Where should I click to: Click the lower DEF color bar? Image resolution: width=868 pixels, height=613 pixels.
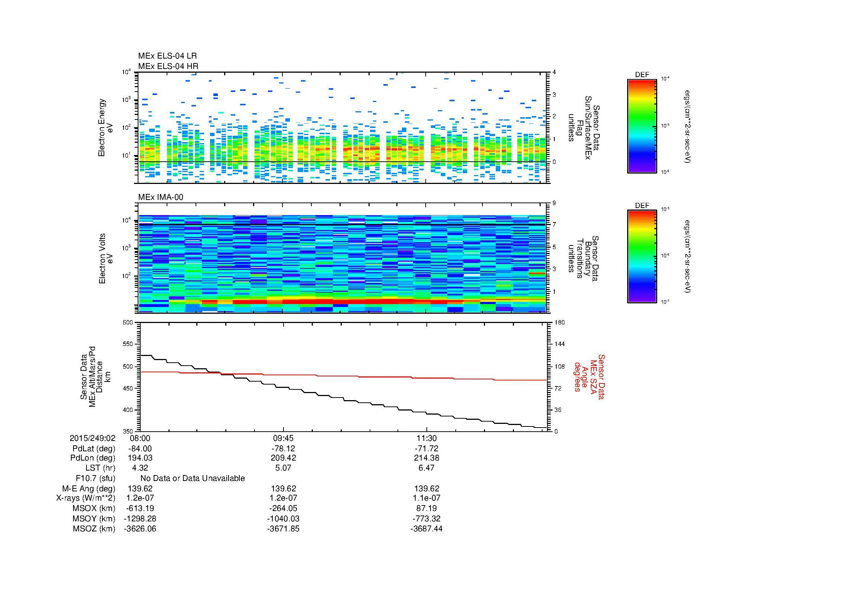pyautogui.click(x=642, y=257)
